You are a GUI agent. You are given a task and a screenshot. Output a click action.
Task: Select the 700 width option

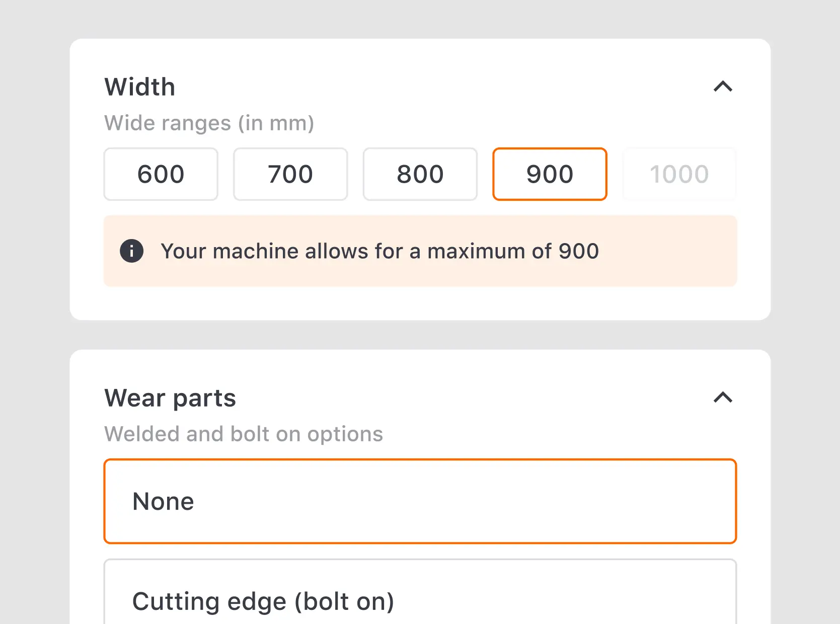[290, 174]
